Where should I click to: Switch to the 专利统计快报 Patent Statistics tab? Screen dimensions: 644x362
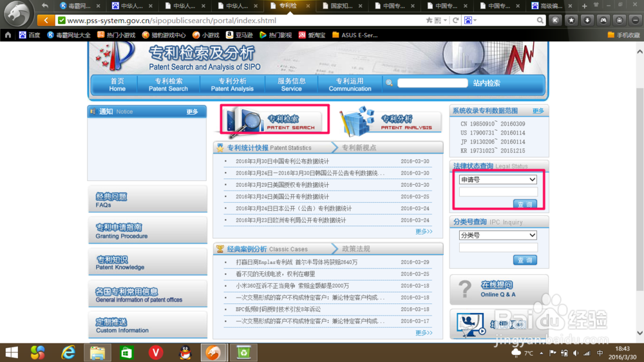[x=269, y=148]
